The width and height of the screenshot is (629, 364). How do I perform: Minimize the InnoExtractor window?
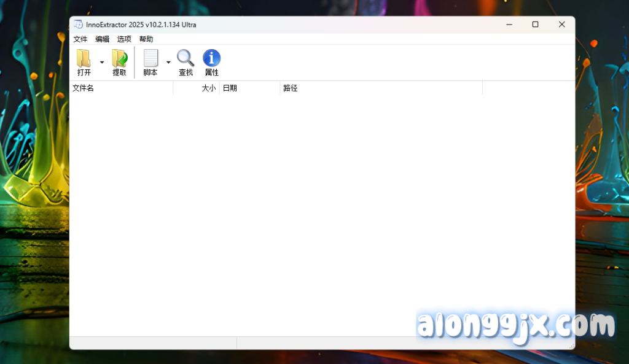click(509, 25)
